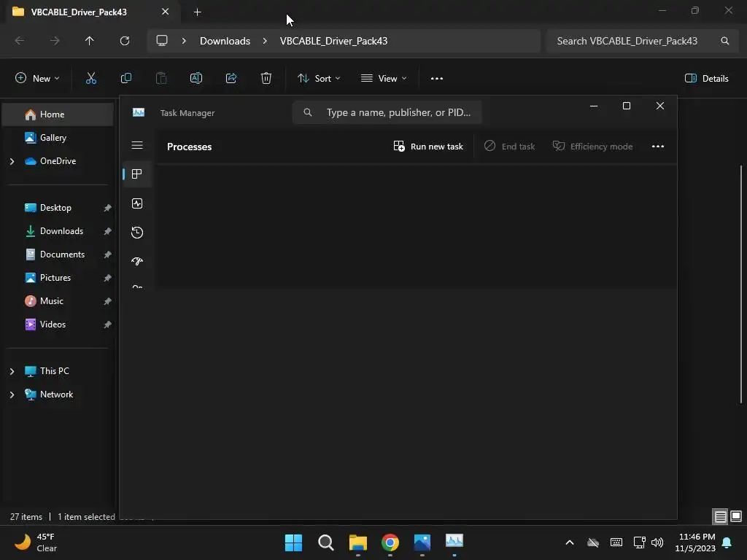Refresh the File Explorer folder

[125, 41]
